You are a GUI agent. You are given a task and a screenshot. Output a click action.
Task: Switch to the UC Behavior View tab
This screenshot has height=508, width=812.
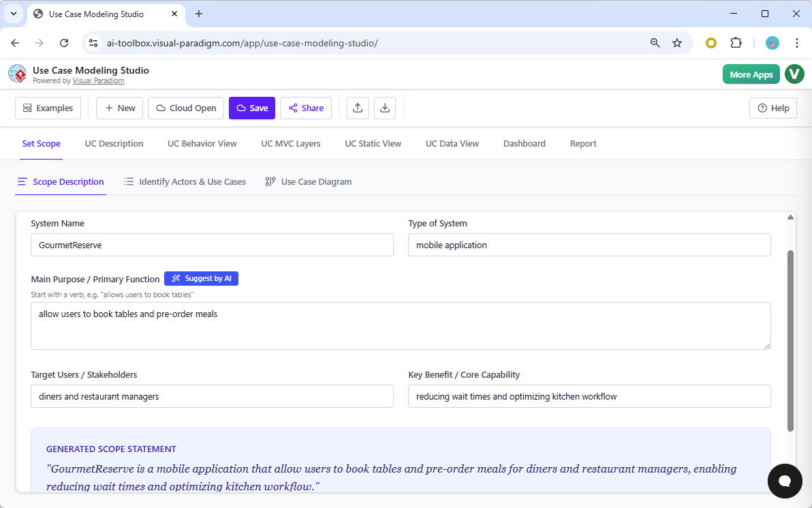click(202, 143)
